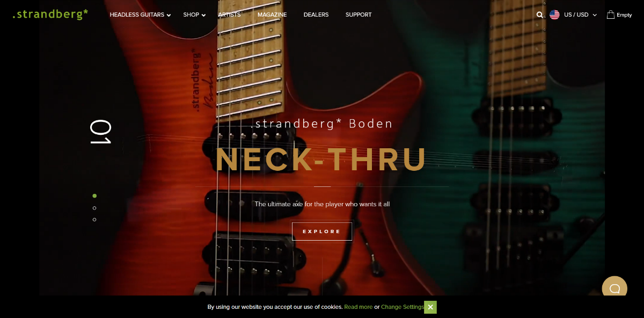Open the chat support bubble

pos(614,289)
